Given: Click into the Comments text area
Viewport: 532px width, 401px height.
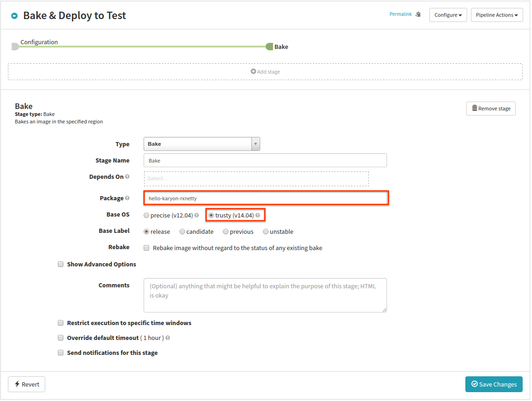Looking at the screenshot, I should tap(265, 295).
